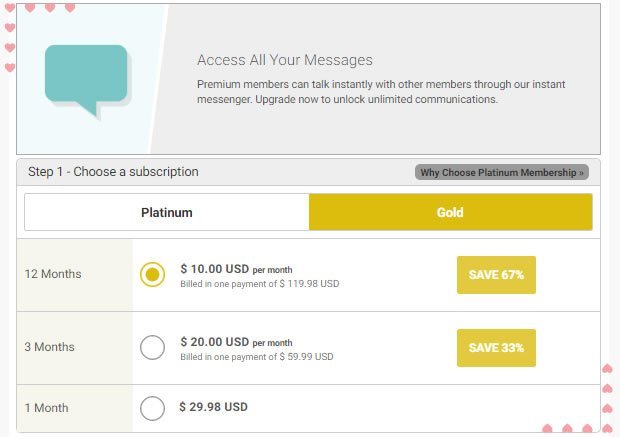Click the 12 Months label

pos(53,274)
